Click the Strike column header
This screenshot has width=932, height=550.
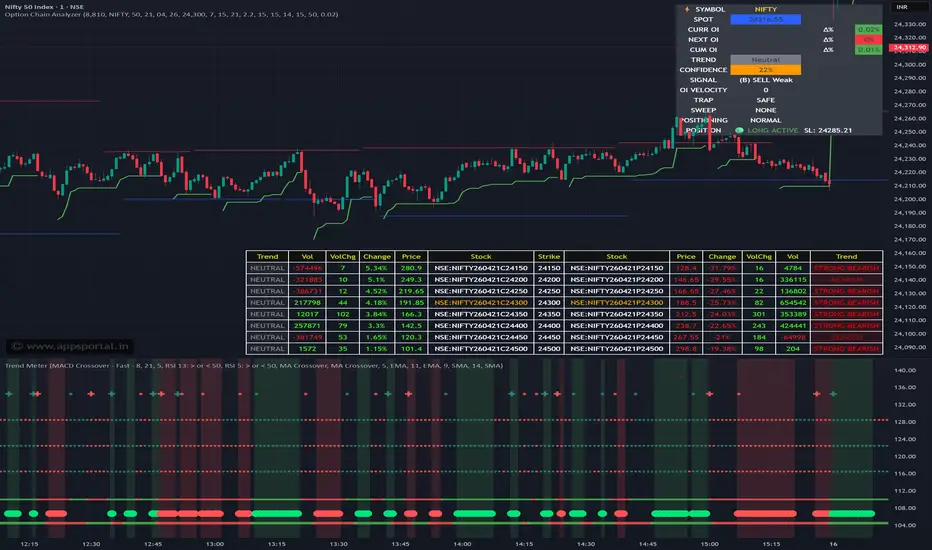click(x=549, y=257)
